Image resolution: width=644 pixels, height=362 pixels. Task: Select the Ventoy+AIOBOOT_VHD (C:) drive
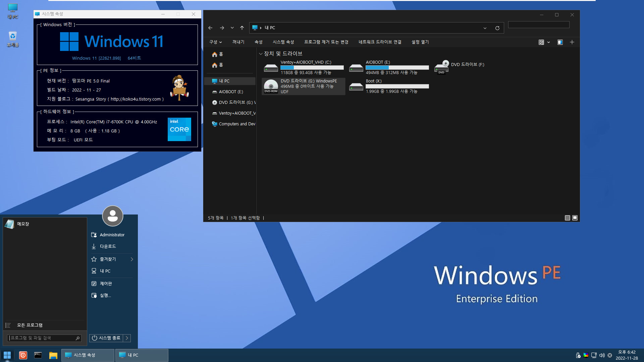(x=304, y=67)
